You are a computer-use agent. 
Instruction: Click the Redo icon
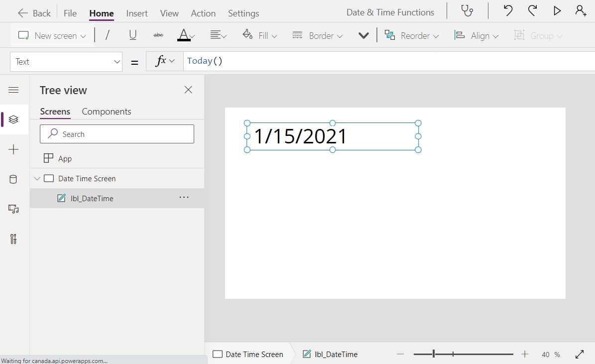tap(532, 10)
